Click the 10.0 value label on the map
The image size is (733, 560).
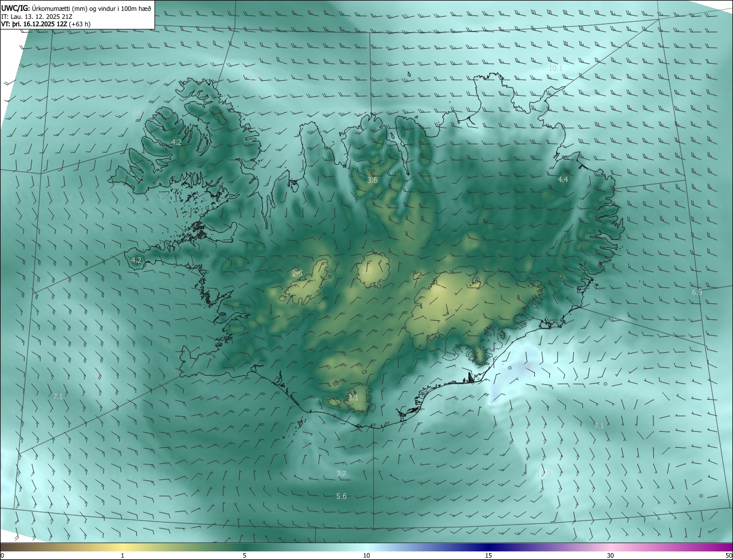coord(543,474)
